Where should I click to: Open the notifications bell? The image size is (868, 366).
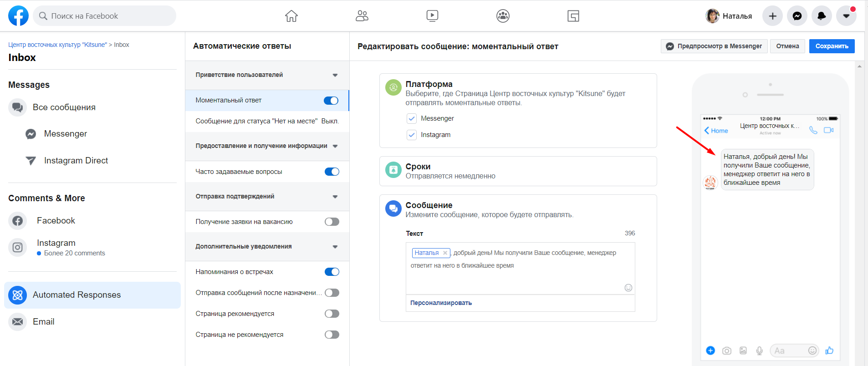coord(822,16)
